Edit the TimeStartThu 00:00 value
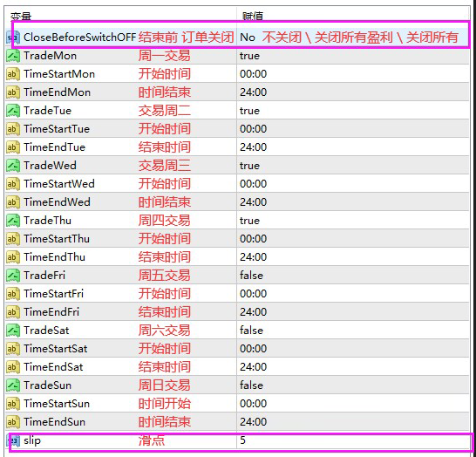476x457 pixels. tap(253, 239)
